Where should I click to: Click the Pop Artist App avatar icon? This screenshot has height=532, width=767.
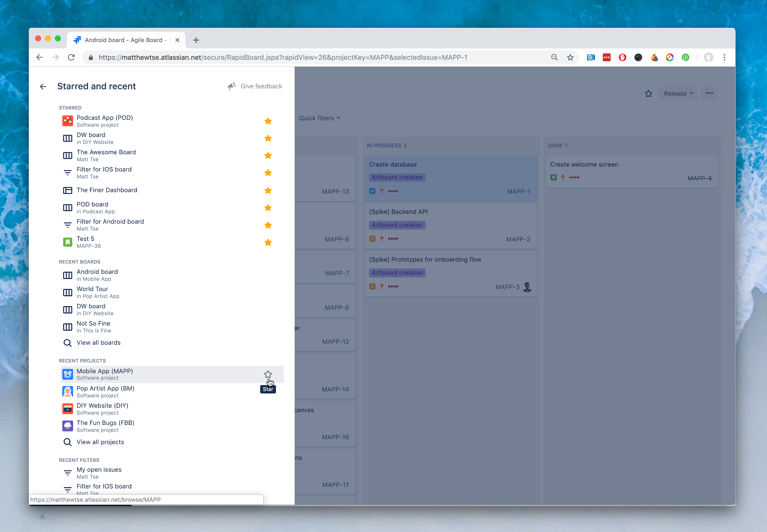(x=68, y=392)
